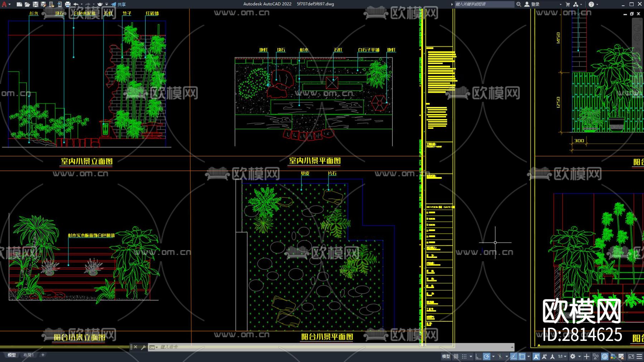Toggle drawing grid display
Viewport: 644px width, 362px height.
(456, 356)
